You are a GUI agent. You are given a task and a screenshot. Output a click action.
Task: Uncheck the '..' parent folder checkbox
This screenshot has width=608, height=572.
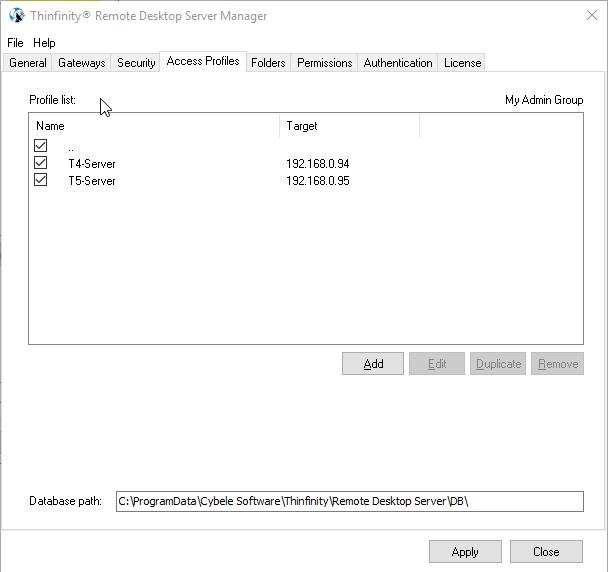click(41, 146)
